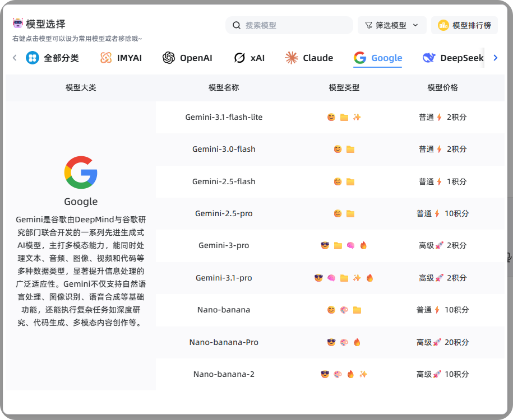
Task: Click the fire icon on Nano-banana-Pro row
Action: click(357, 342)
